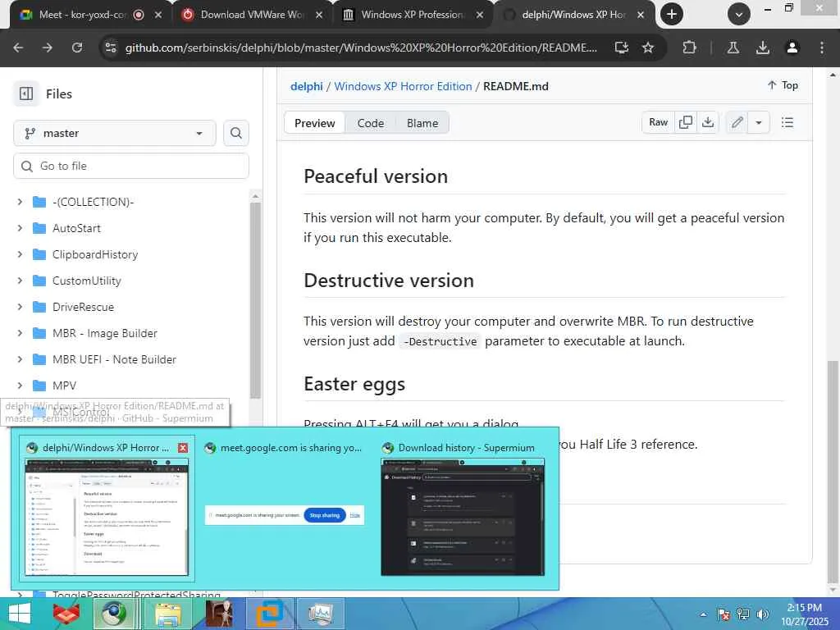The image size is (840, 630).
Task: Copy raw file contents icon
Action: [686, 123]
